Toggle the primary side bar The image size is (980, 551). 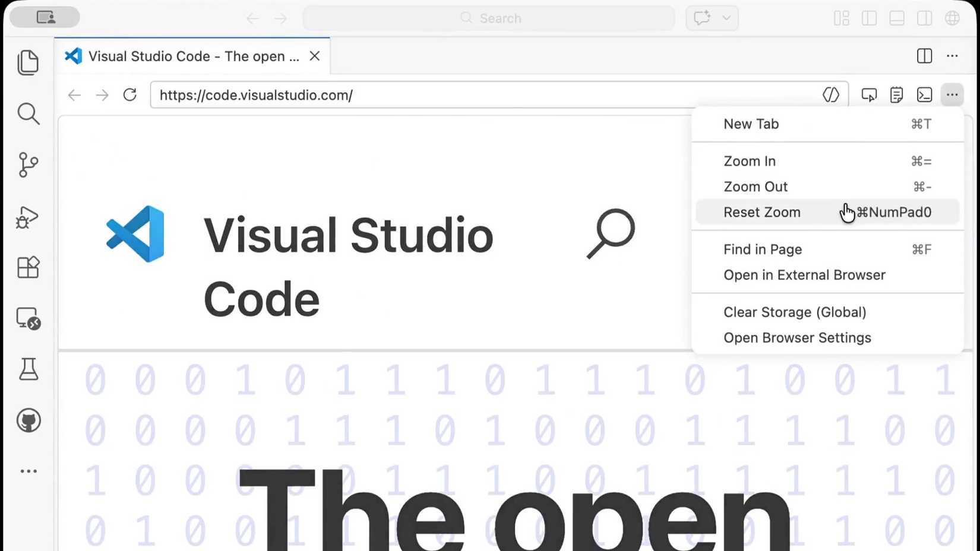tap(869, 18)
